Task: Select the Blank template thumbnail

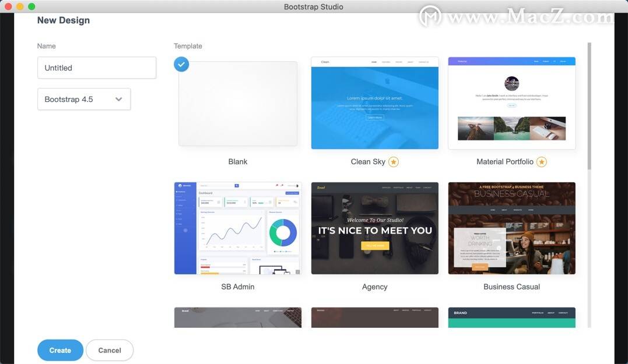Action: (238, 104)
